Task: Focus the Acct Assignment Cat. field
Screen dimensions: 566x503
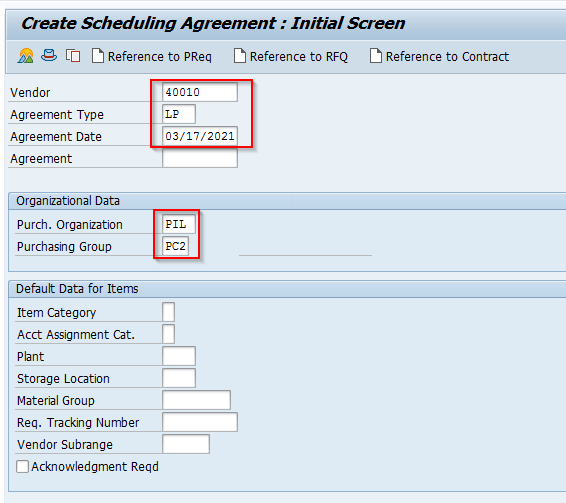Action: click(169, 334)
